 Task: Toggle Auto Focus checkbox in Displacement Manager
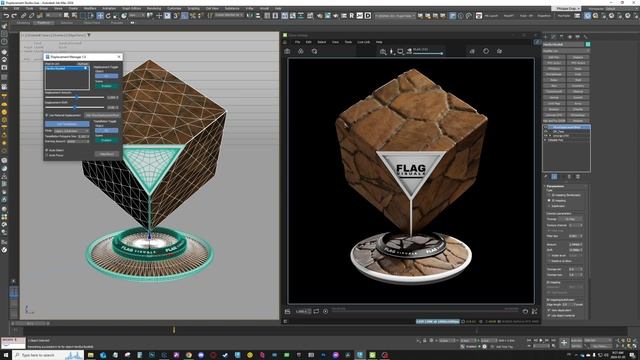(47, 156)
